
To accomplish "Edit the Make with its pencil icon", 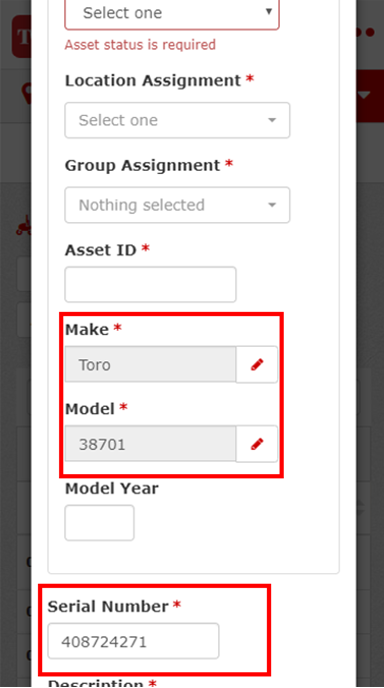I will 257,365.
